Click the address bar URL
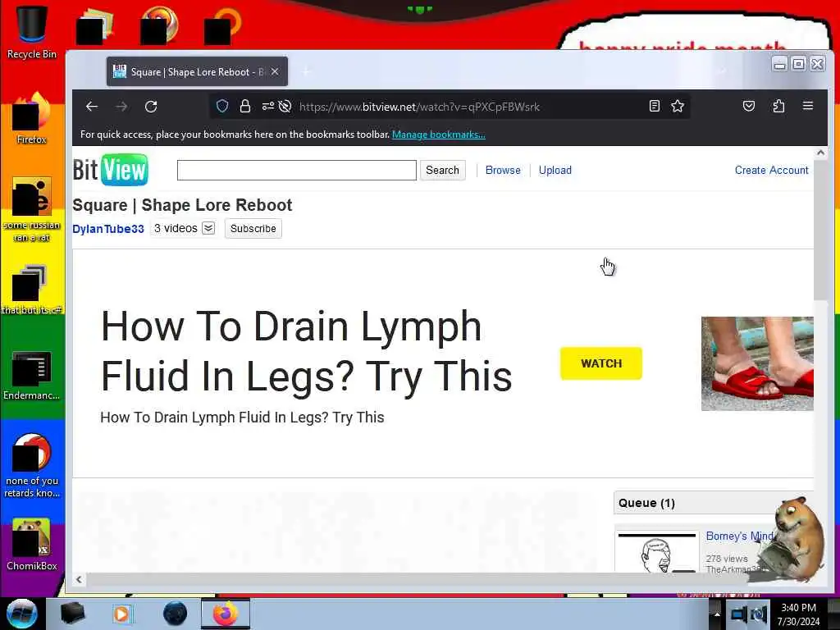 pos(419,107)
